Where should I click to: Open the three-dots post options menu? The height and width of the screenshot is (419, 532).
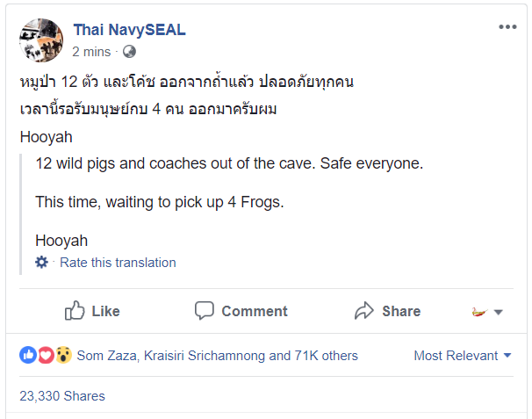point(507,27)
